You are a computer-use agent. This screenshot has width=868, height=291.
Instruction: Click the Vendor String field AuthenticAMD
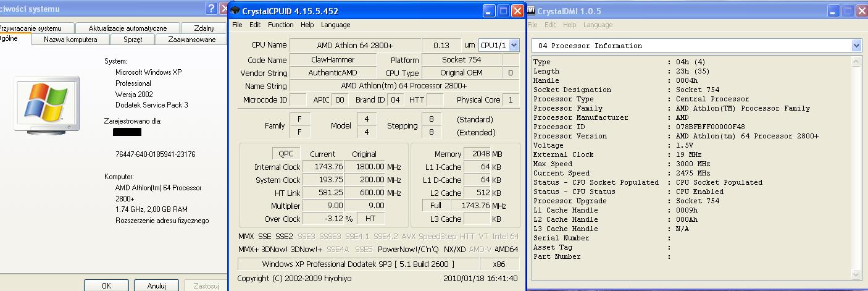coord(333,73)
